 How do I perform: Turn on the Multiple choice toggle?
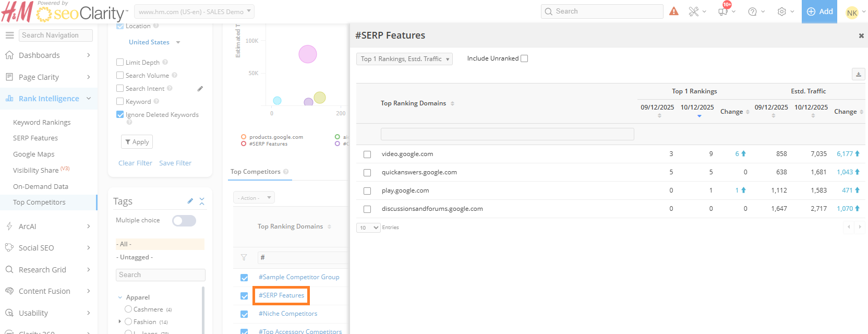click(184, 221)
